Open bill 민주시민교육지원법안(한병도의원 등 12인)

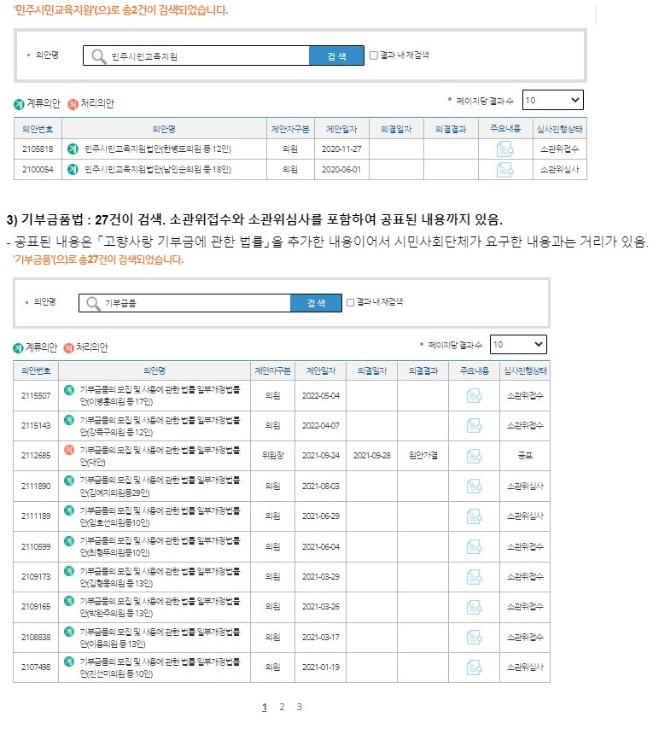(x=158, y=149)
